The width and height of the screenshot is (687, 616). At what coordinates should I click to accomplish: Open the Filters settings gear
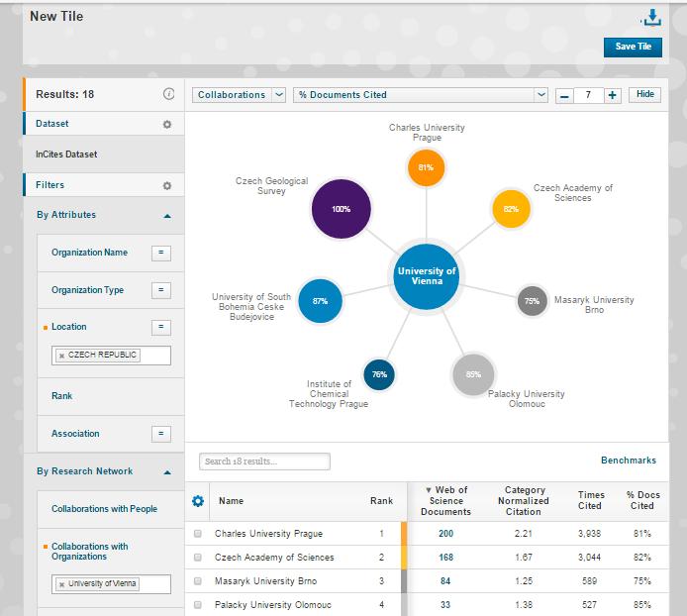click(167, 185)
